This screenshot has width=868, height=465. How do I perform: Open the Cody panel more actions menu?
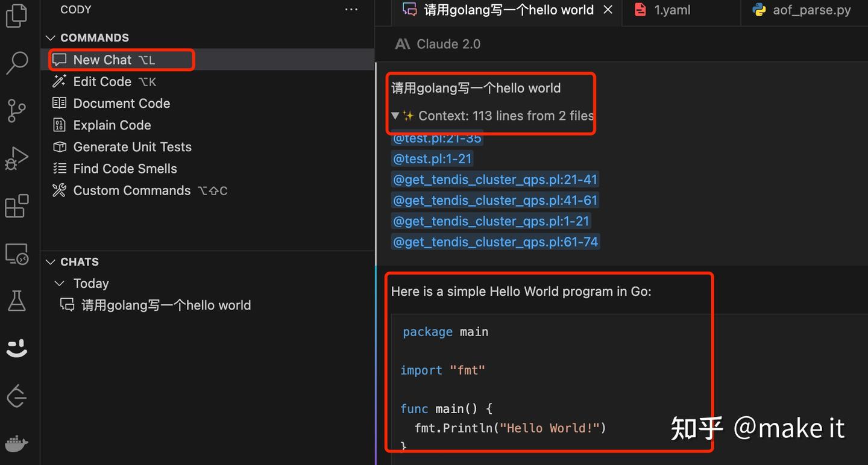pos(351,9)
